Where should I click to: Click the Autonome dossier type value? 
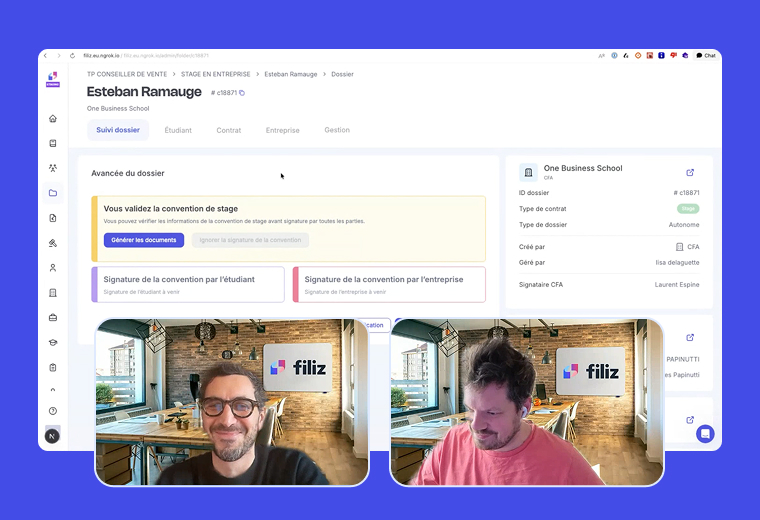point(684,225)
